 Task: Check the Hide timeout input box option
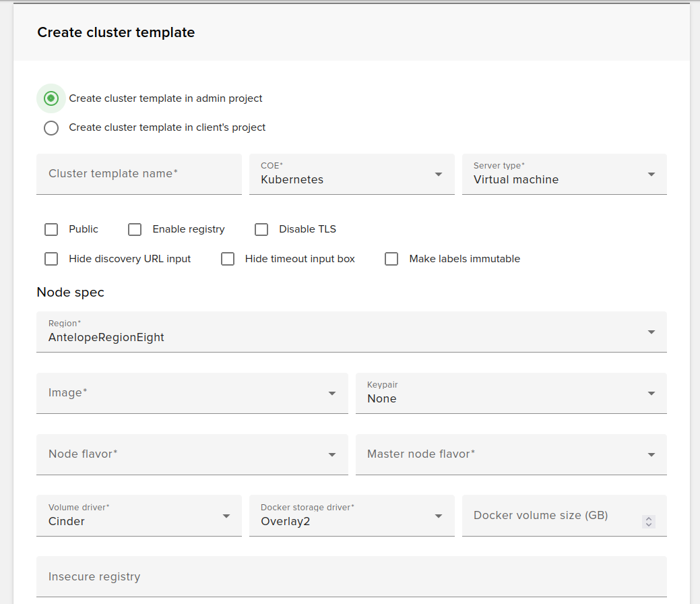(x=228, y=259)
